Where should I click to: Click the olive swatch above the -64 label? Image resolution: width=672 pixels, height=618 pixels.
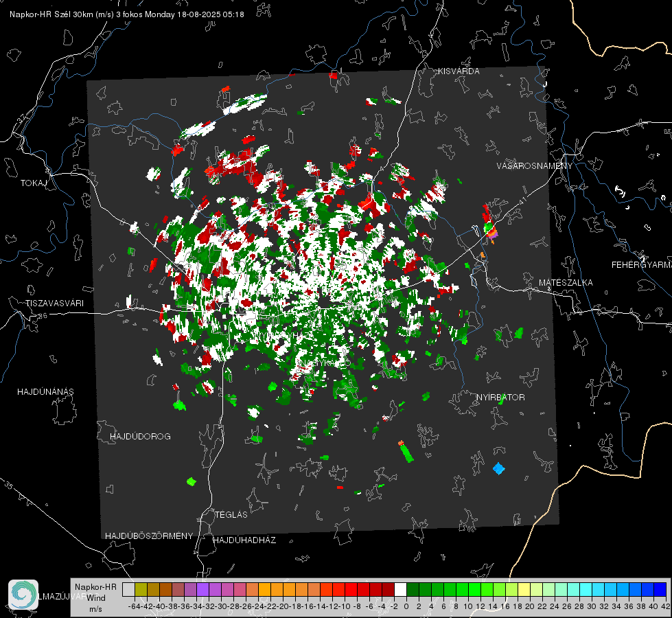tap(141, 589)
